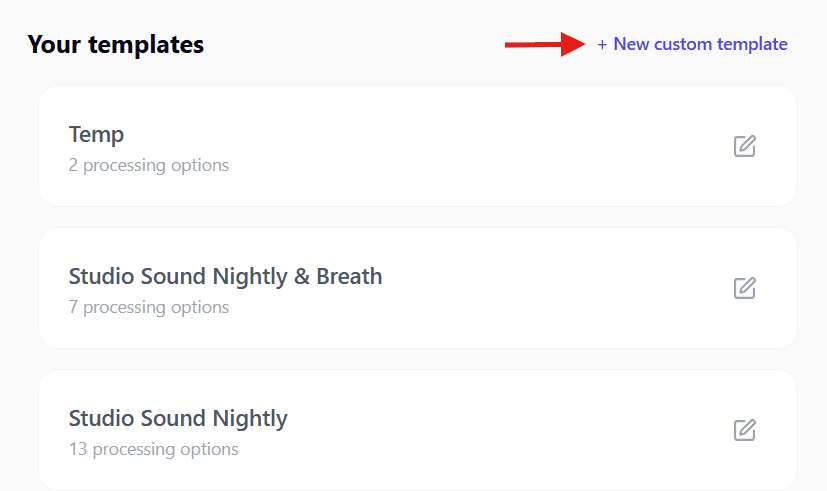Click the plus sign before New custom template
Screen dimensions: 827x491
[x=602, y=44]
